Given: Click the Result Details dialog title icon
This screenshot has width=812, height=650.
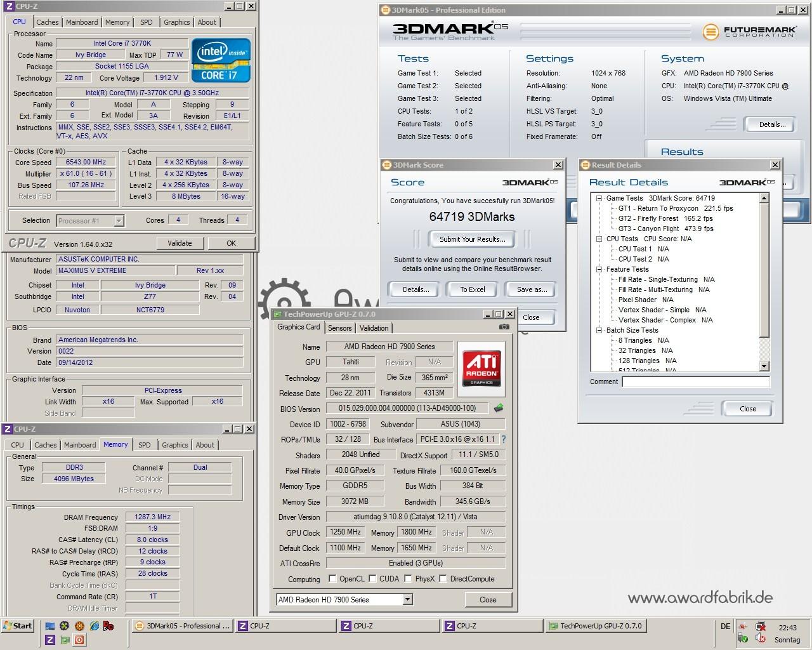Looking at the screenshot, I should (585, 165).
